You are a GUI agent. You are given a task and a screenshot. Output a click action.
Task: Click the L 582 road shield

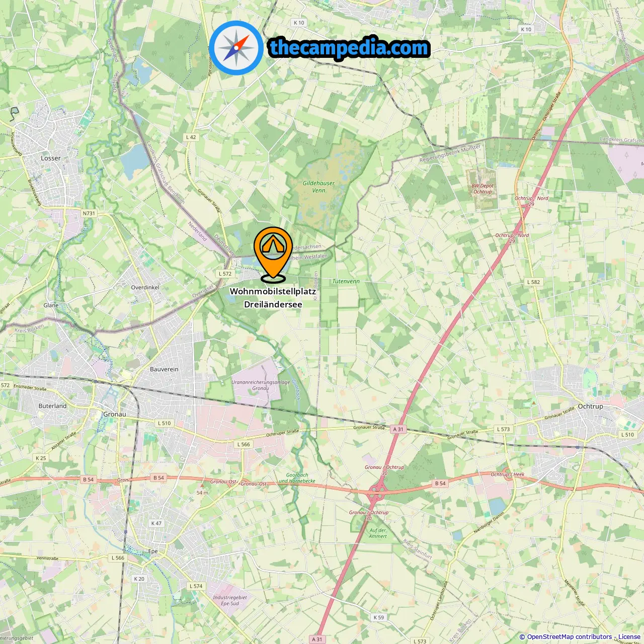coord(534,282)
